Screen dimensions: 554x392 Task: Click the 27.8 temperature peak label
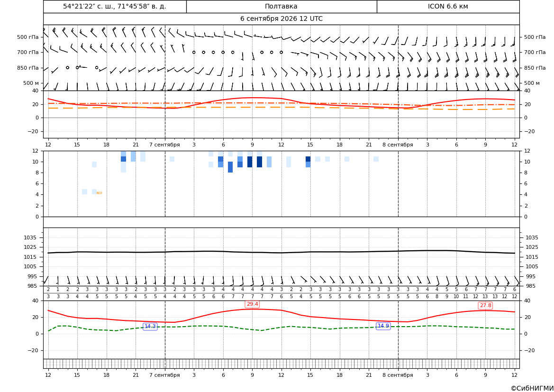(x=485, y=305)
